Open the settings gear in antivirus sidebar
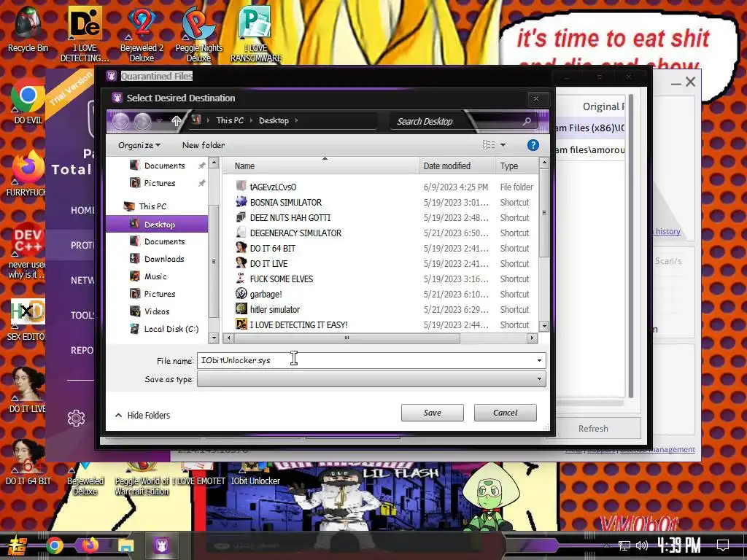Screen dimensions: 747x560 pyautogui.click(x=76, y=418)
